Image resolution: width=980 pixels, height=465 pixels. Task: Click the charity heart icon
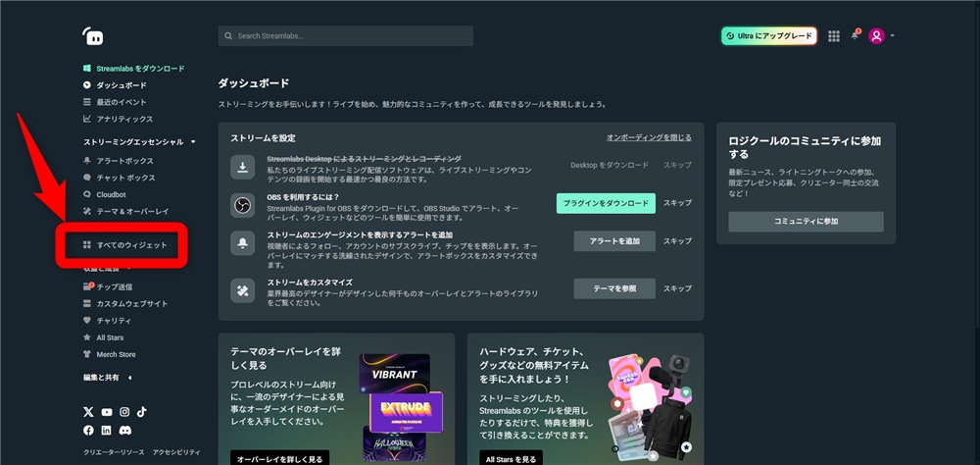[x=87, y=321]
